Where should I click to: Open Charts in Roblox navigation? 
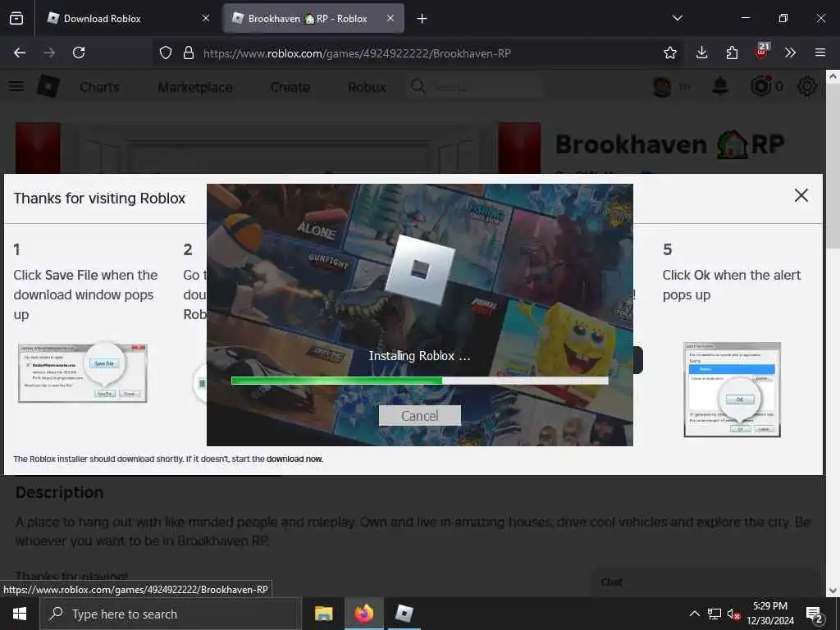click(x=99, y=87)
